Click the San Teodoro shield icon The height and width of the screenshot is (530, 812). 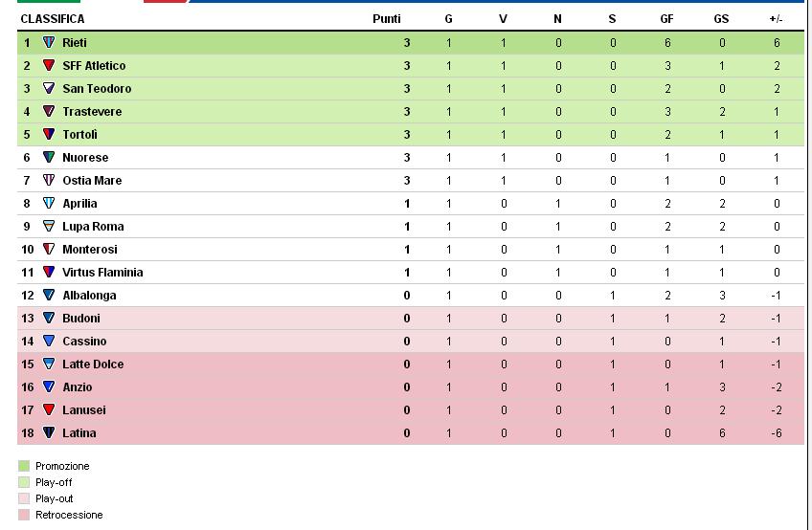click(x=49, y=88)
